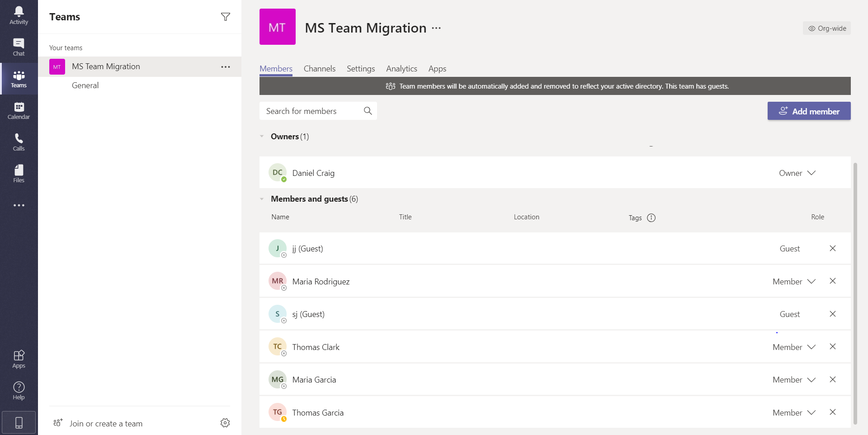Collapse the Owners section
Screen dimensions: 868x435
[x=262, y=136]
